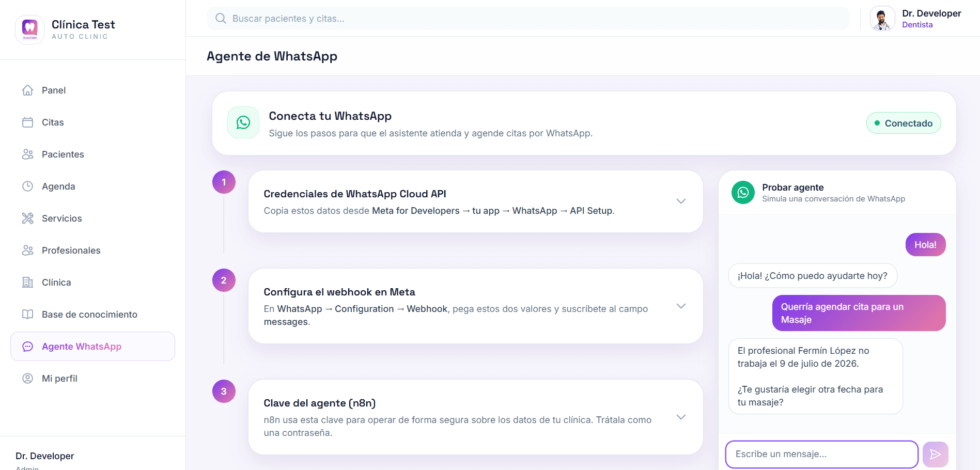Click the AUTO CLINIC subtitle text
The width and height of the screenshot is (980, 470).
(x=80, y=37)
